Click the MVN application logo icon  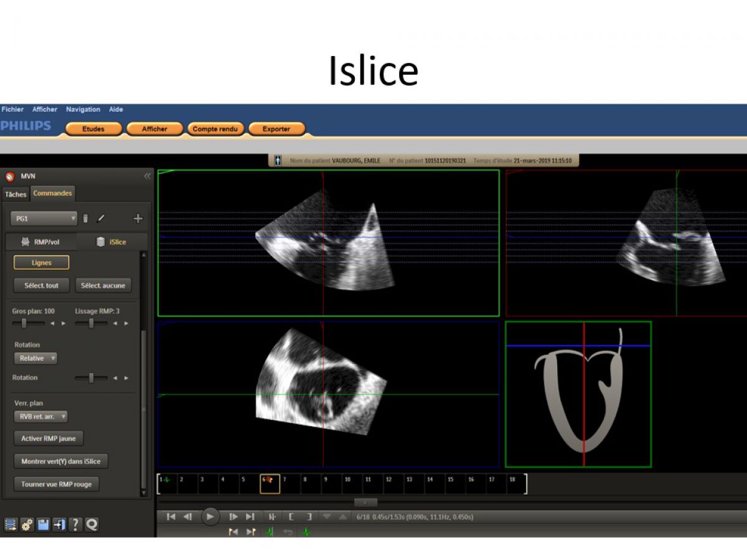click(x=10, y=176)
